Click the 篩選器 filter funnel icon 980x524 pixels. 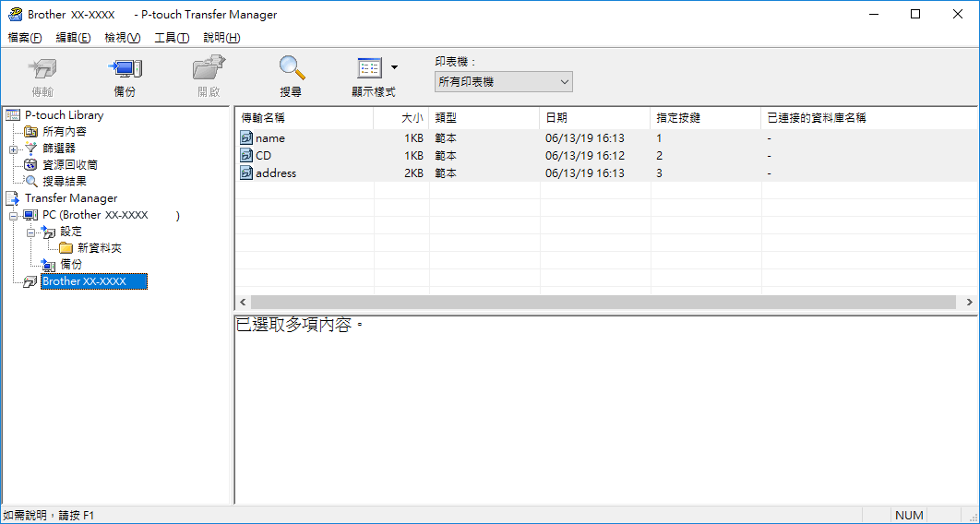coord(30,149)
